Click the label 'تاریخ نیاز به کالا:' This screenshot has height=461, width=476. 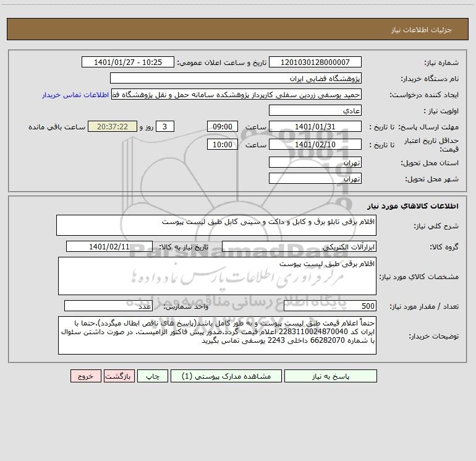184,247
